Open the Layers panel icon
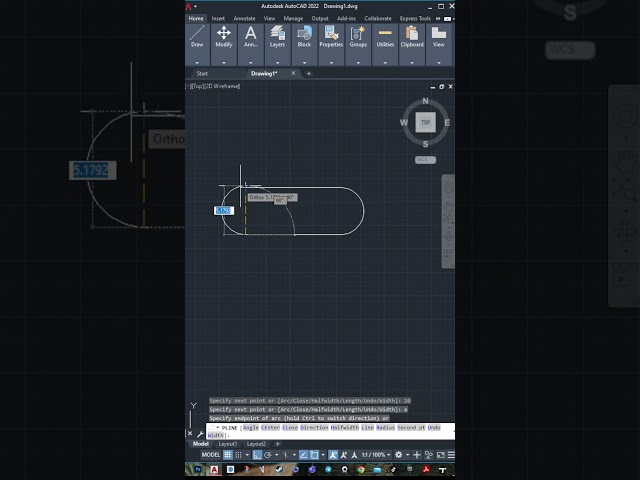The width and height of the screenshot is (640, 480). (277, 33)
